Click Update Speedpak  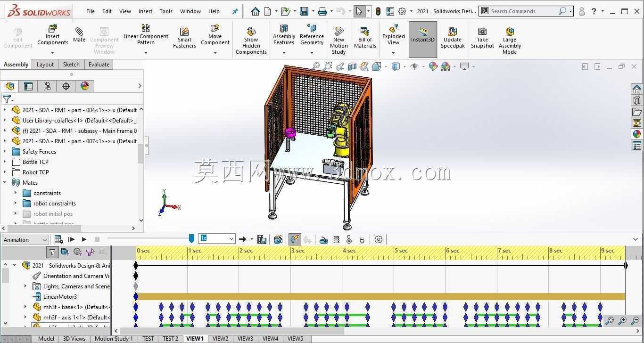pyautogui.click(x=453, y=38)
